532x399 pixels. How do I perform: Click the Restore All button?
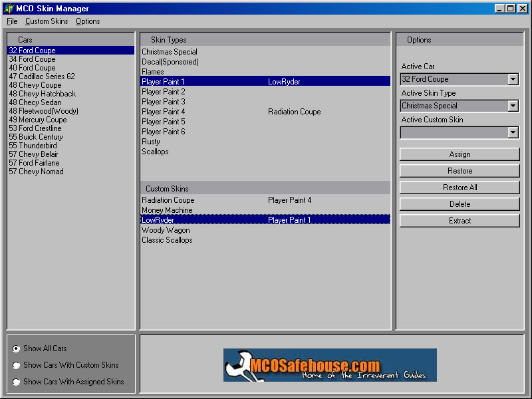coord(460,188)
